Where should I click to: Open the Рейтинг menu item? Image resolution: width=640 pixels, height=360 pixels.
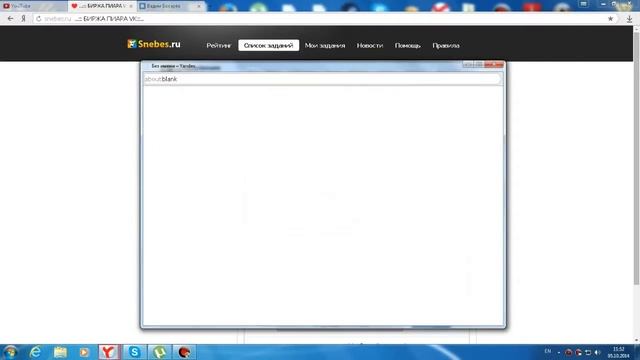point(218,45)
